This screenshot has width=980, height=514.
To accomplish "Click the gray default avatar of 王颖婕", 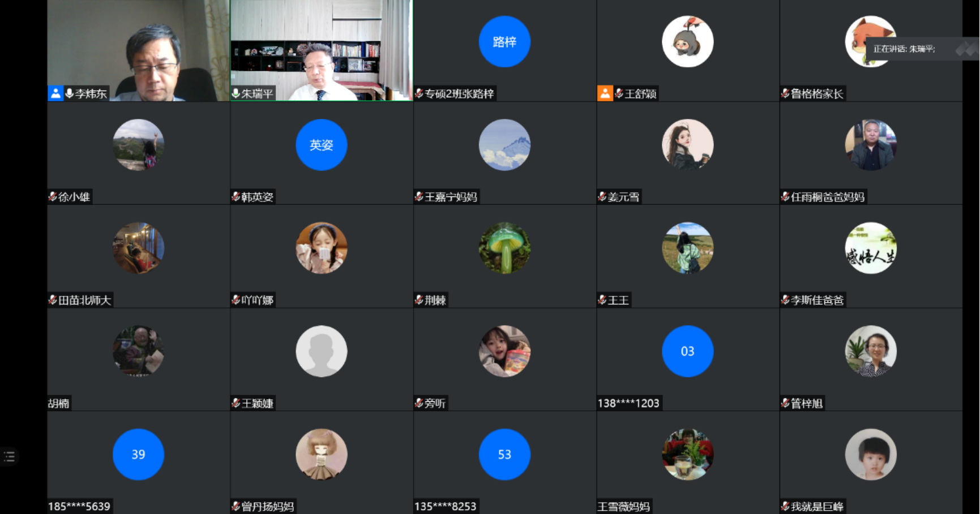I will click(321, 351).
